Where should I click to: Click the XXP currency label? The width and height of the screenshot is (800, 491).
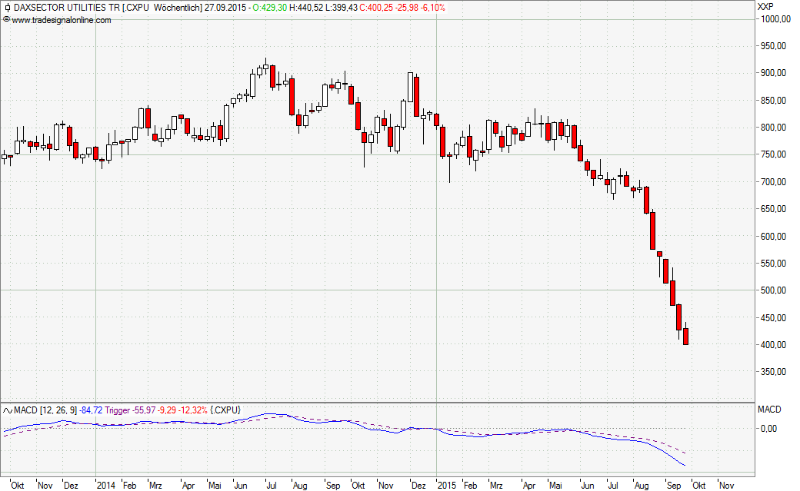[x=767, y=7]
